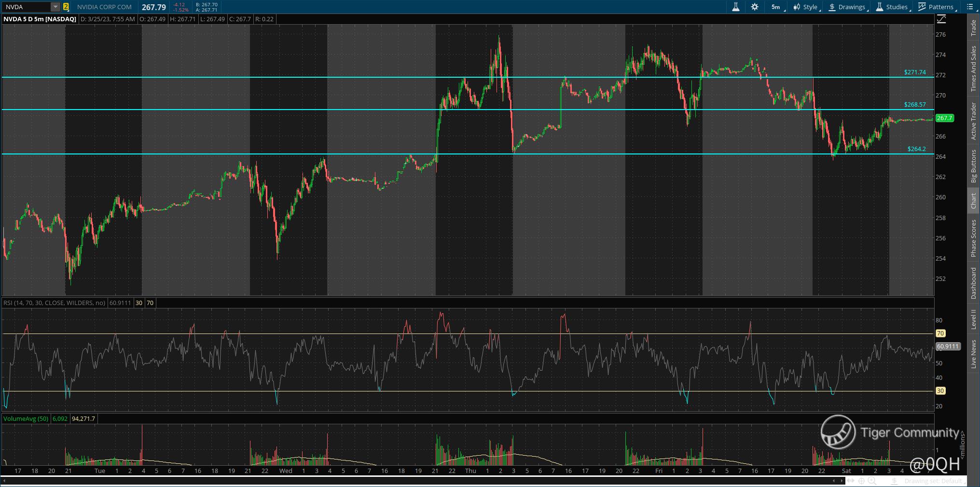Open the Live News side tab
The image size is (980, 487).
click(x=973, y=354)
